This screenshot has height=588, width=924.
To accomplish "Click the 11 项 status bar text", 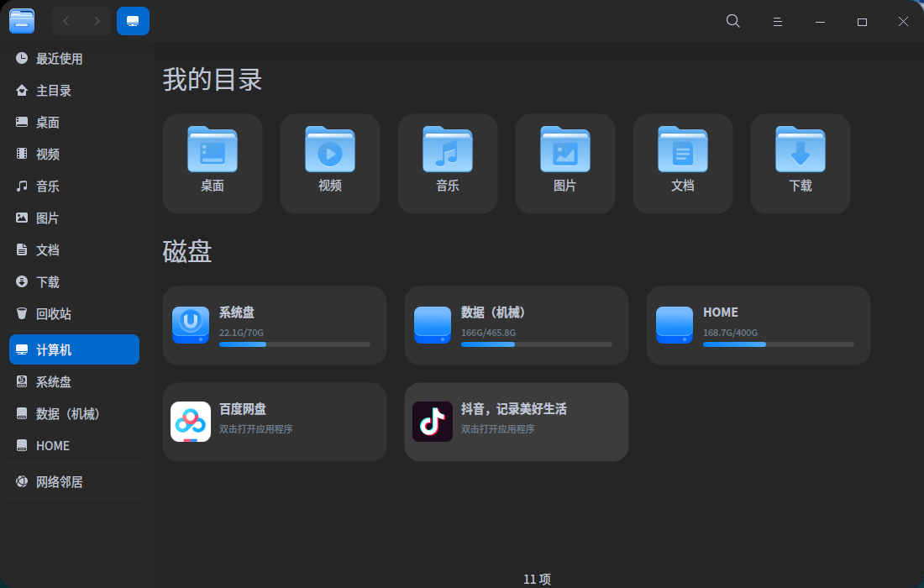I will pyautogui.click(x=537, y=579).
